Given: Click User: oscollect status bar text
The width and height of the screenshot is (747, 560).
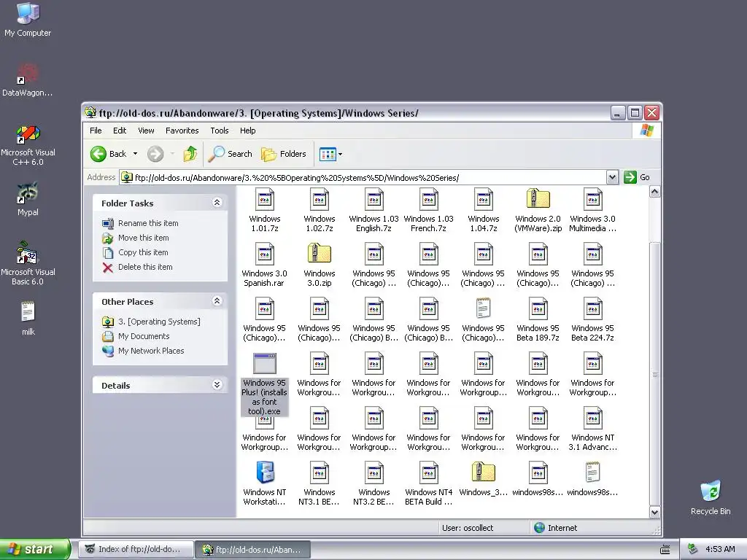Looking at the screenshot, I should [468, 528].
